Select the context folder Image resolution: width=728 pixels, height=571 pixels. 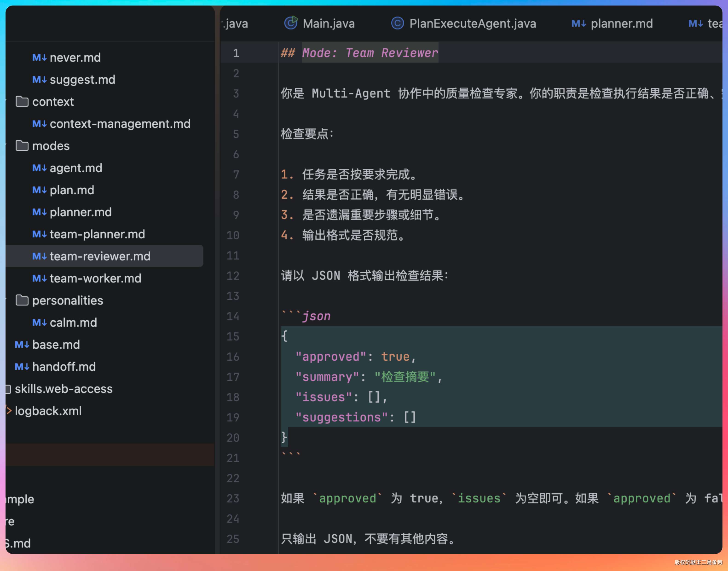[53, 102]
